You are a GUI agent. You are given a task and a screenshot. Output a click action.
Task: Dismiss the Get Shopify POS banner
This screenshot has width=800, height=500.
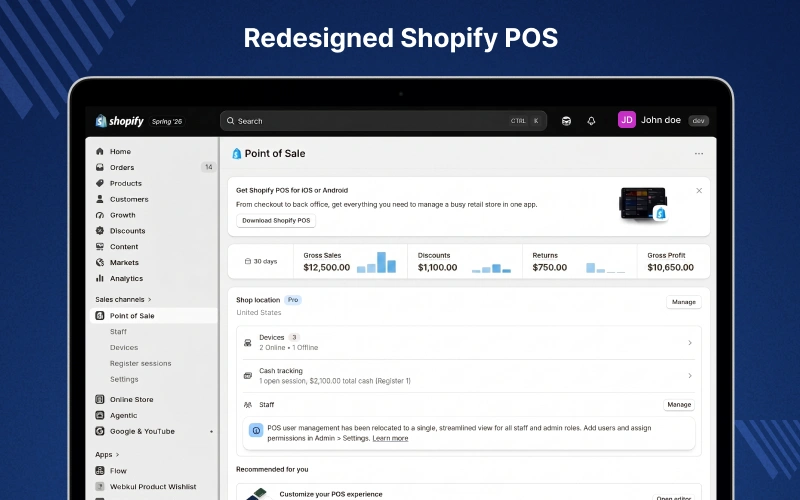point(699,190)
